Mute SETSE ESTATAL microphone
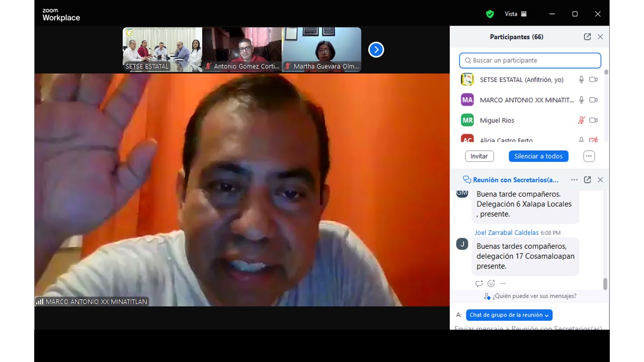Screen dimensions: 644x362 (581, 79)
